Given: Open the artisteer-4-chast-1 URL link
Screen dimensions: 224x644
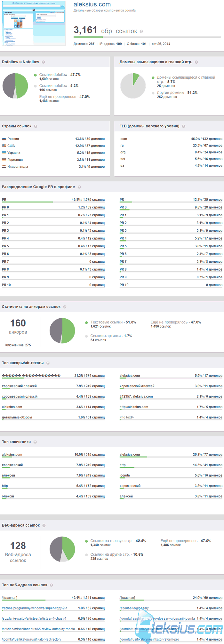Looking at the screenshot, I should tap(34, 619).
